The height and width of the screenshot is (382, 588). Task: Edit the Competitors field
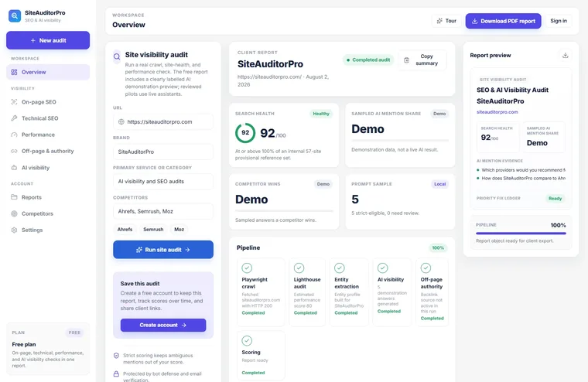[163, 211]
